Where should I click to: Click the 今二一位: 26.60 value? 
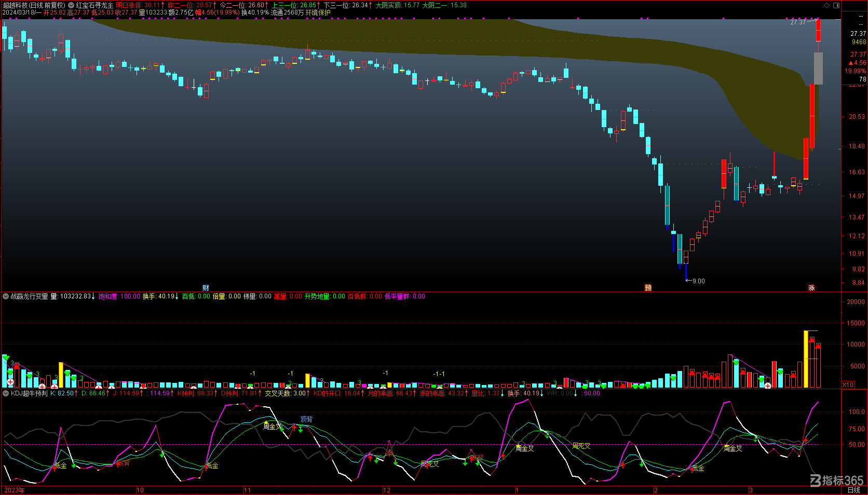(242, 5)
